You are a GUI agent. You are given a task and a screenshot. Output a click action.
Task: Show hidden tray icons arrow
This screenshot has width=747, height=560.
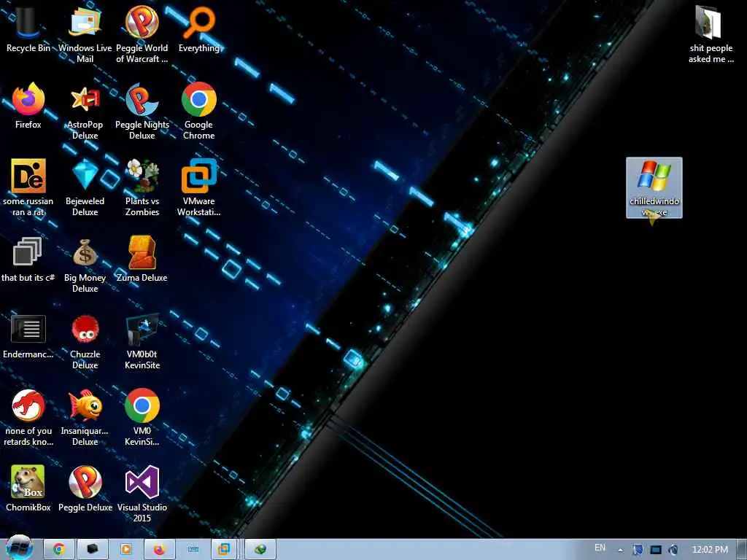620,550
